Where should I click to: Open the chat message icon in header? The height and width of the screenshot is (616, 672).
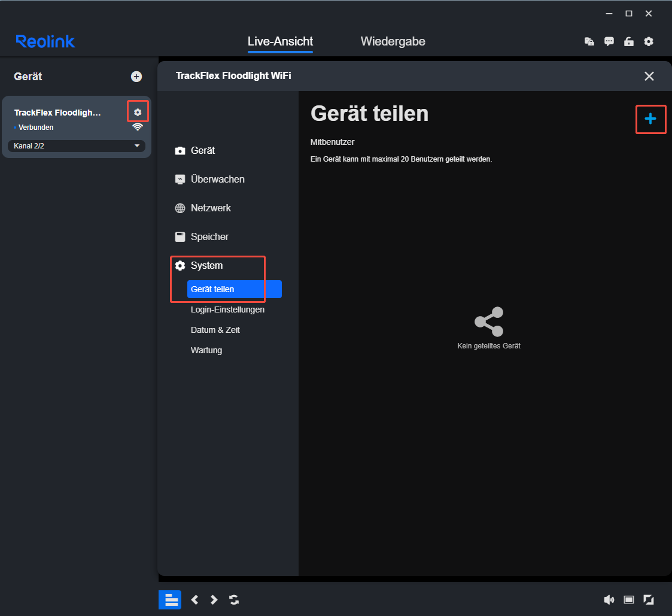tap(609, 41)
